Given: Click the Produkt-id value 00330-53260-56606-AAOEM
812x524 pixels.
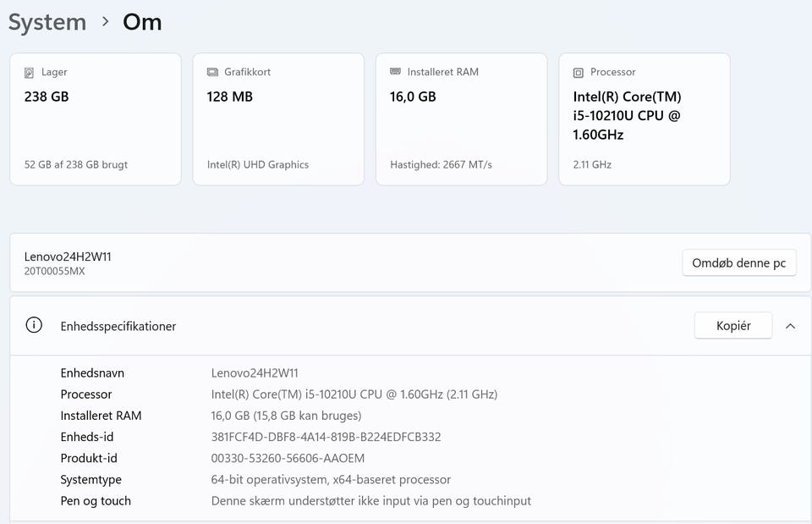Looking at the screenshot, I should pos(288,458).
